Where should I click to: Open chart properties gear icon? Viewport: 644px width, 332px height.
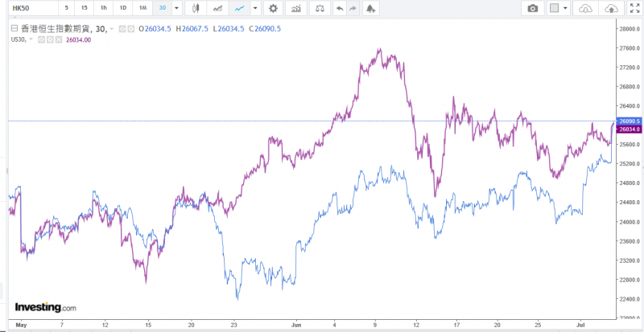[x=274, y=8]
